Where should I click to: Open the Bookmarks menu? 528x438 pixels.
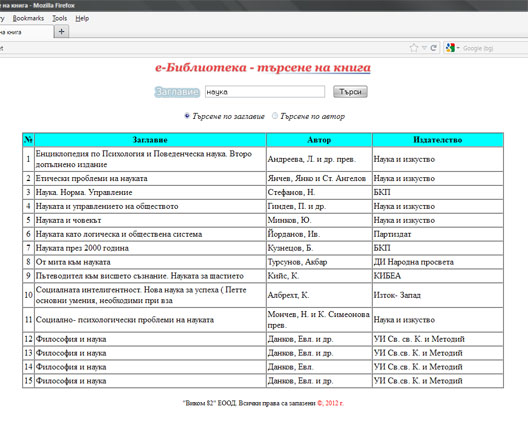(28, 18)
